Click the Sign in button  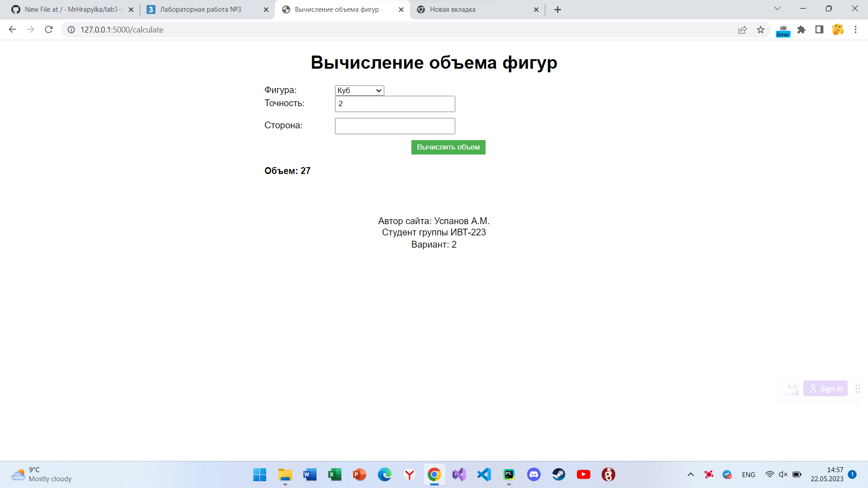point(826,388)
